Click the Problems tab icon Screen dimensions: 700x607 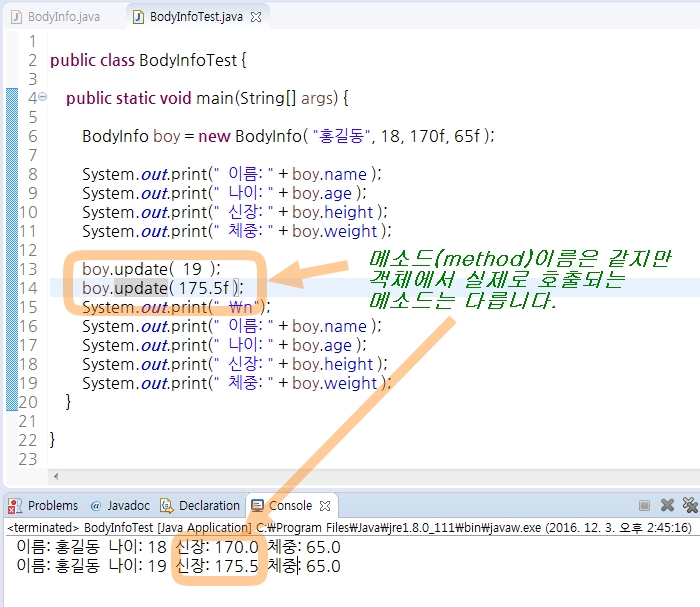15,506
